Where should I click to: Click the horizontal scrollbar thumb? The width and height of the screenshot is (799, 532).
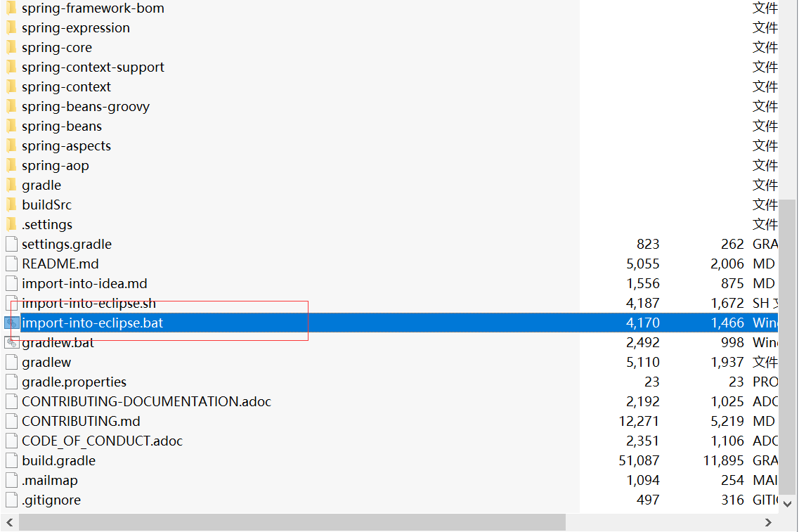coord(292,522)
